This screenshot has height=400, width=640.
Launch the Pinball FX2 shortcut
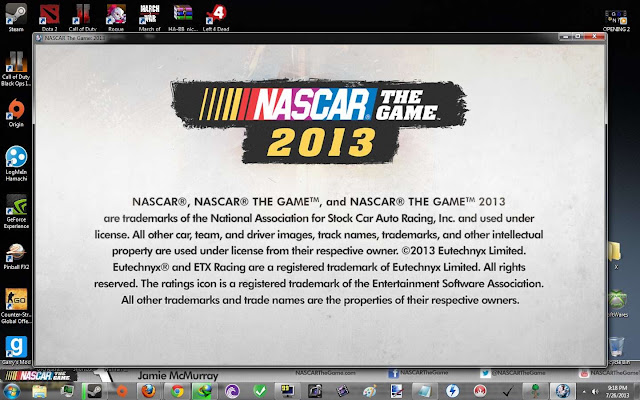[16, 256]
